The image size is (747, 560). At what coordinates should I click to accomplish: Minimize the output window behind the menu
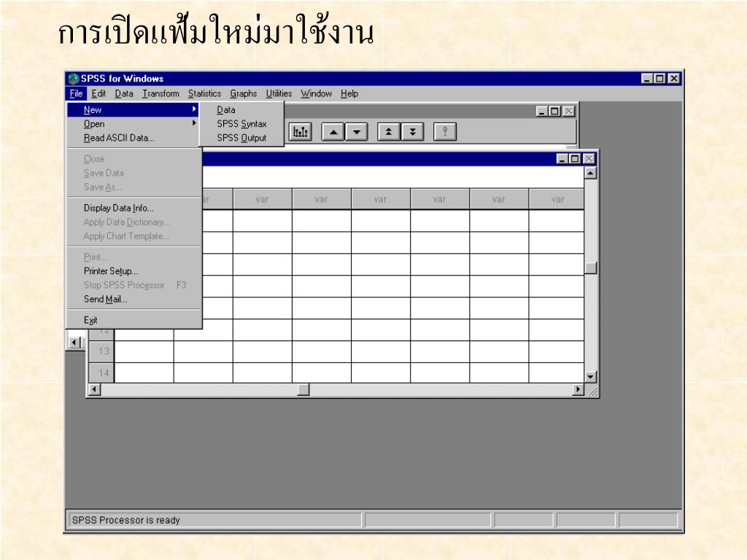542,111
